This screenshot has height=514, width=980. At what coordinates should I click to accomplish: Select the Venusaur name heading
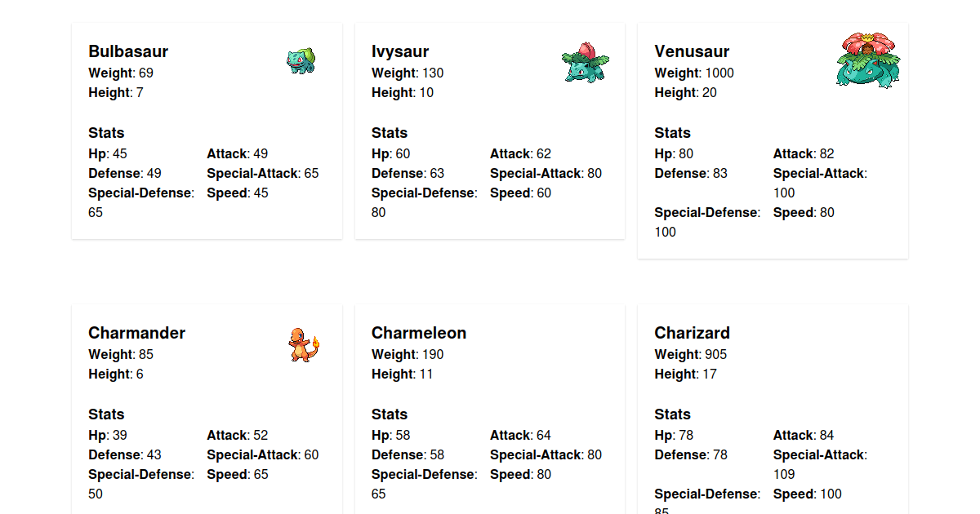point(692,51)
